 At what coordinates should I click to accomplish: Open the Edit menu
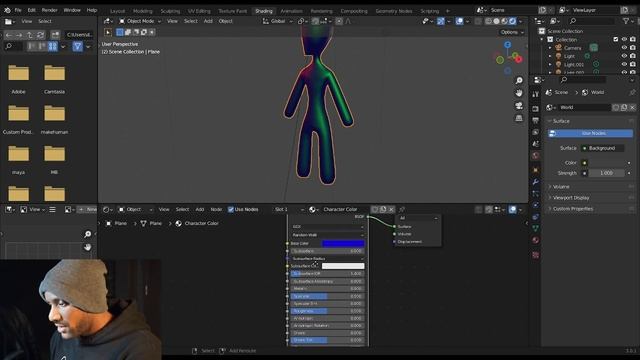[31, 10]
